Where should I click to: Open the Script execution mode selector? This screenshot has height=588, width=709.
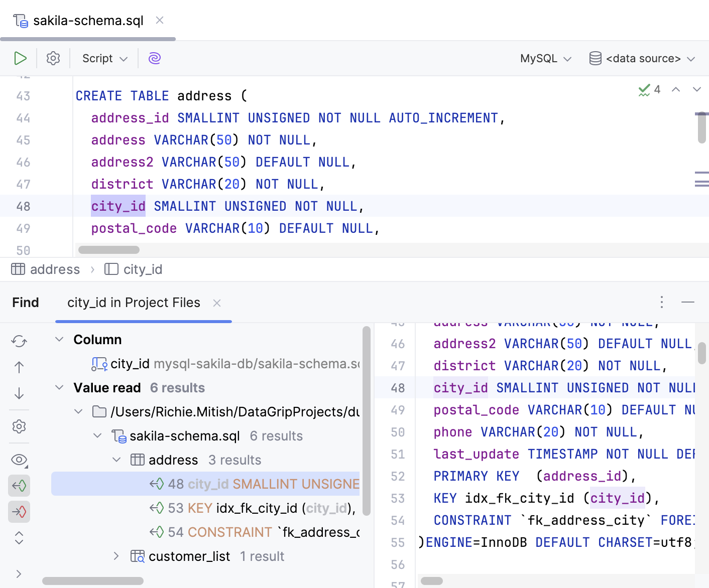103,58
